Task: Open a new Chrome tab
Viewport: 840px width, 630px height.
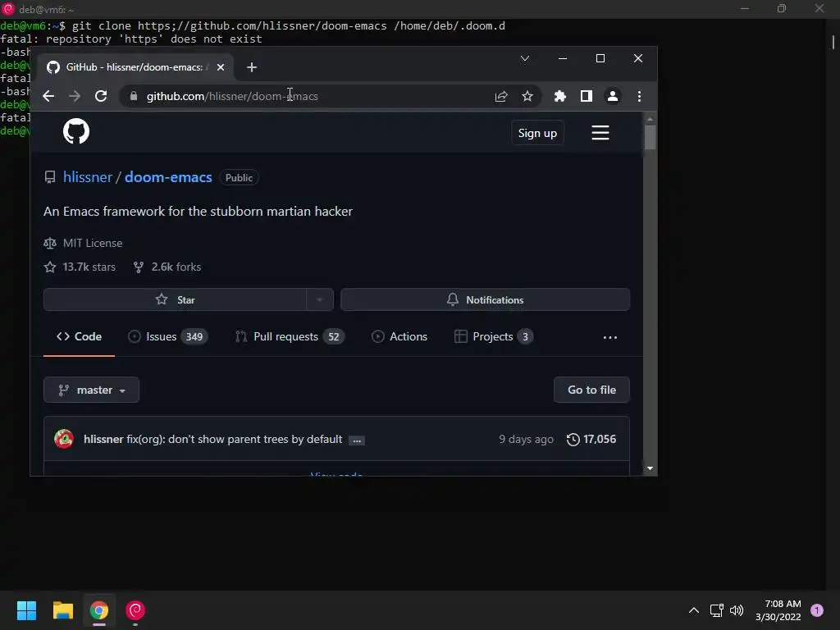Action: coord(252,67)
